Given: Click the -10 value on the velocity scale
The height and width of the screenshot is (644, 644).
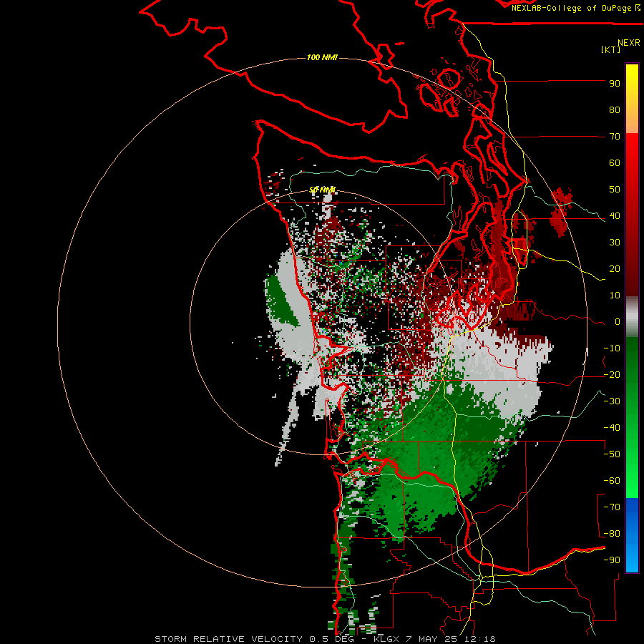Looking at the screenshot, I should coord(612,348).
